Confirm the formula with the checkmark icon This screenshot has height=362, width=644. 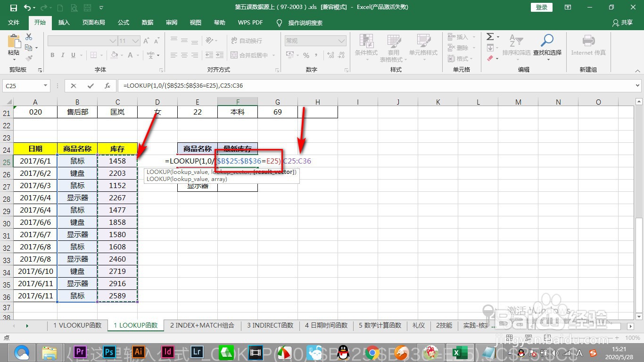(91, 86)
